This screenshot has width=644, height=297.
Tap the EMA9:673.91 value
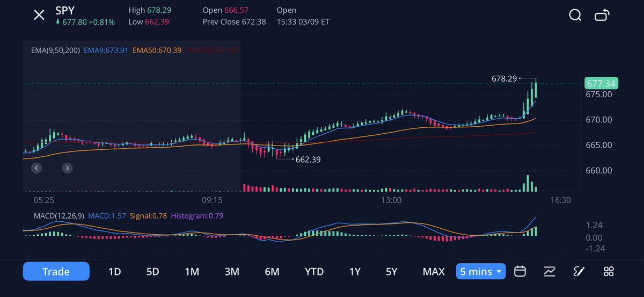click(x=106, y=50)
